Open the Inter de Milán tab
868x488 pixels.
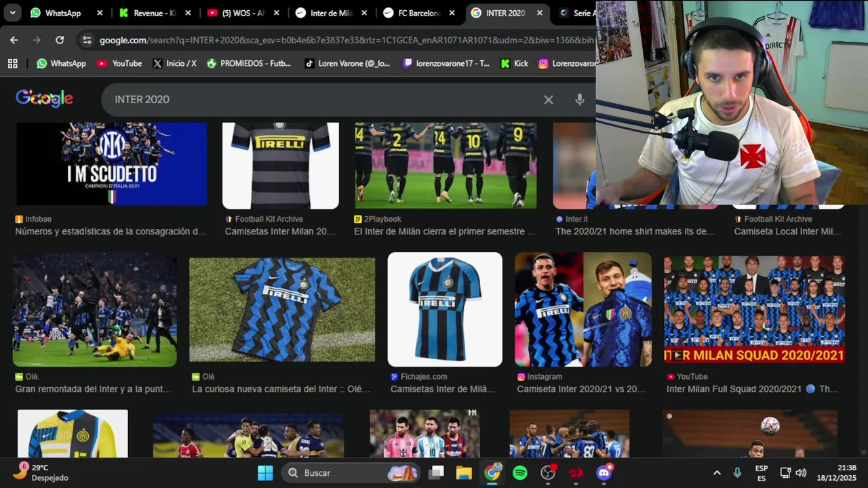pos(331,13)
